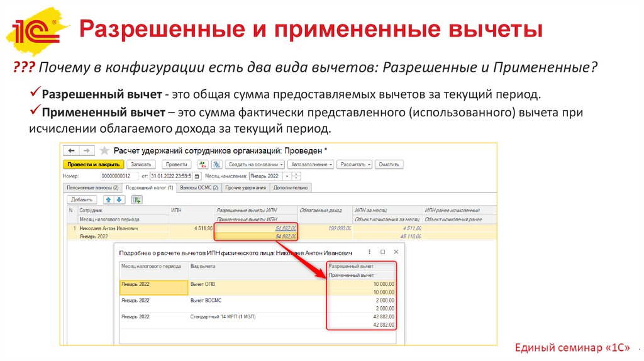
Task: Open the kebab menu in details popup
Action: coord(368,252)
